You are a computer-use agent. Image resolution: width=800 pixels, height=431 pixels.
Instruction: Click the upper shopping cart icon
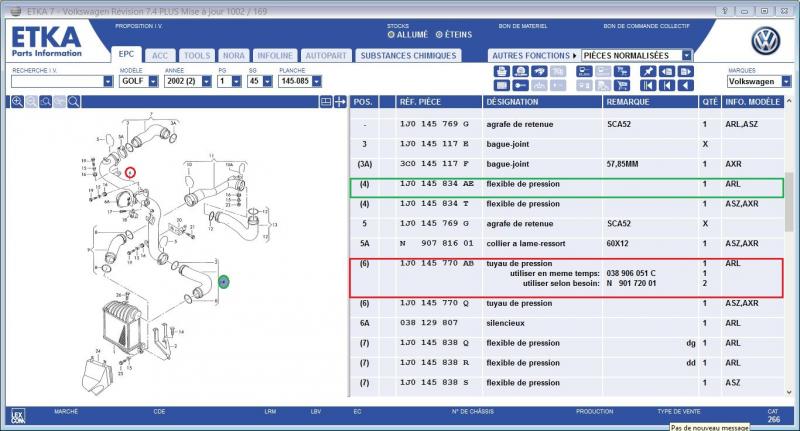[622, 71]
